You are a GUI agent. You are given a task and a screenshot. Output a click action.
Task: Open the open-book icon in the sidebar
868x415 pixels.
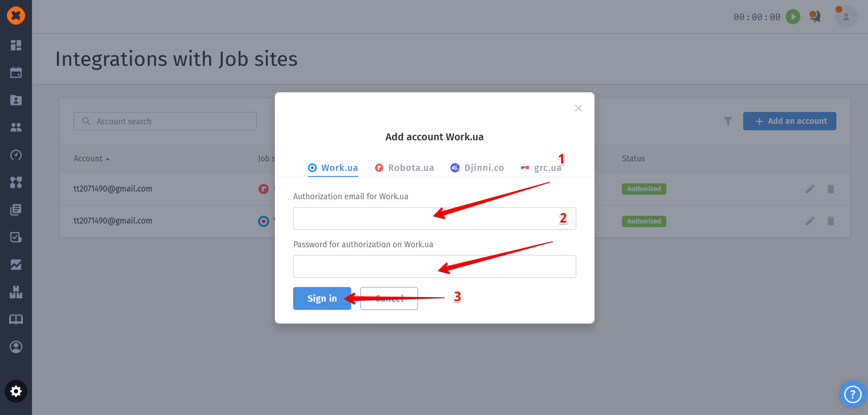click(x=16, y=319)
